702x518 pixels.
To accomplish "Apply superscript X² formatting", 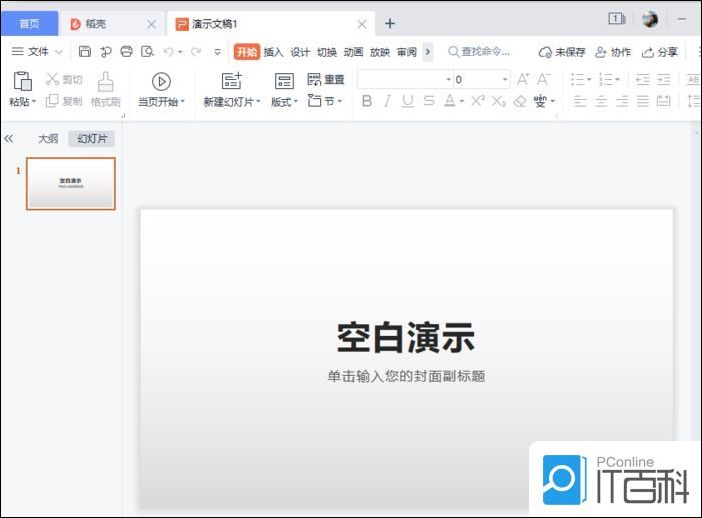I will 478,101.
